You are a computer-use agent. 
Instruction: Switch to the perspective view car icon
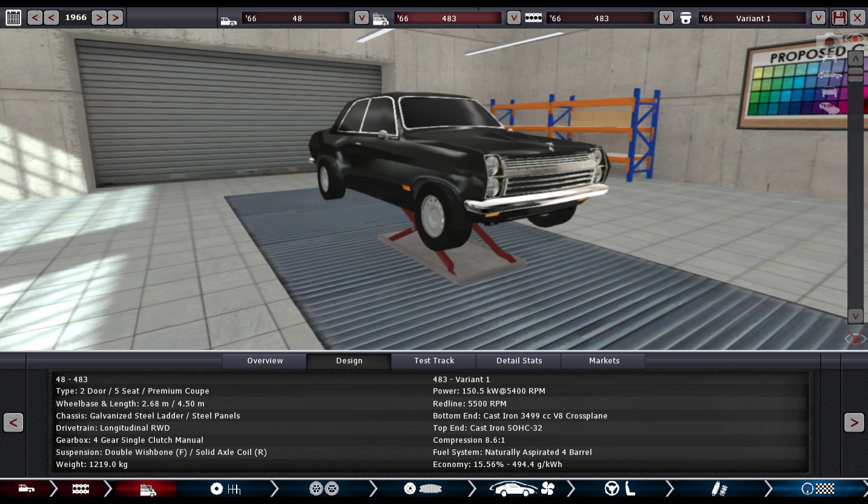pyautogui.click(x=829, y=108)
